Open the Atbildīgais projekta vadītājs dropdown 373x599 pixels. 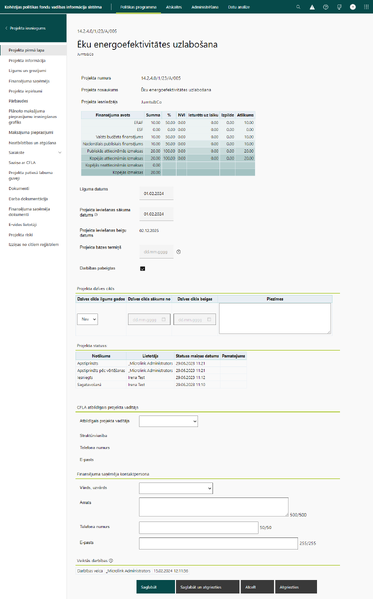pos(169,421)
